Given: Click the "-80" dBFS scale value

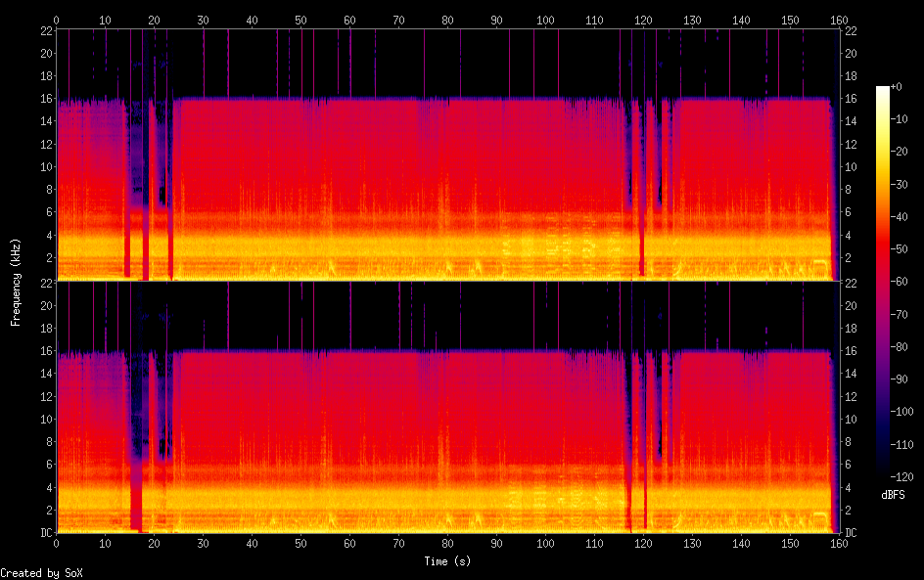Looking at the screenshot, I should tap(899, 347).
